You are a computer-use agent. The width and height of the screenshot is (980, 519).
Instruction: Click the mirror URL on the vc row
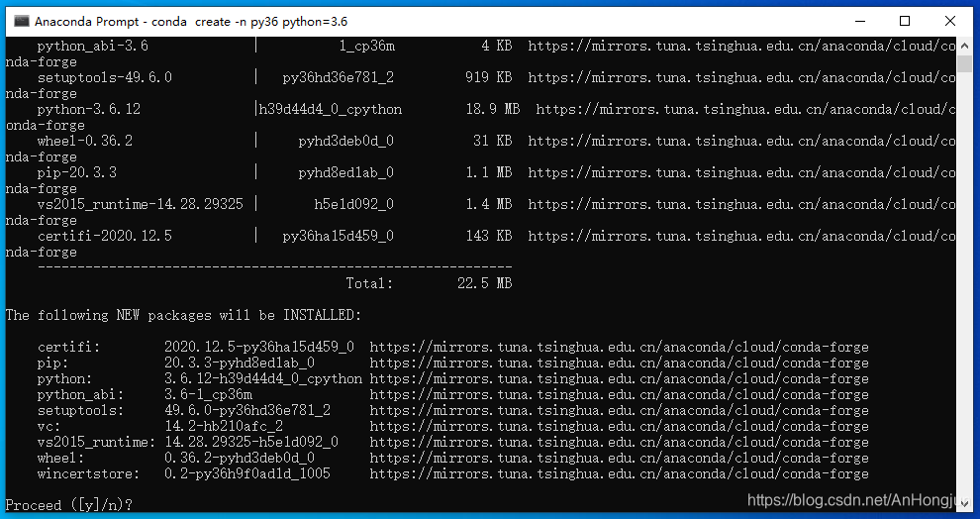click(619, 427)
